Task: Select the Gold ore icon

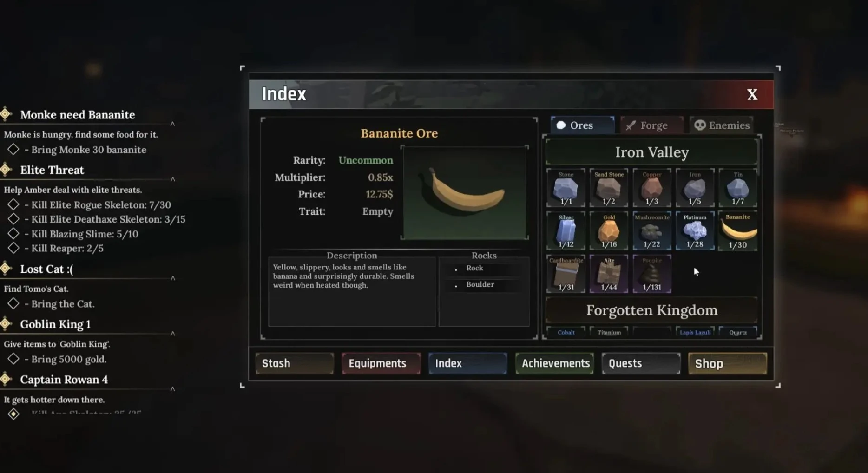Action: [609, 231]
